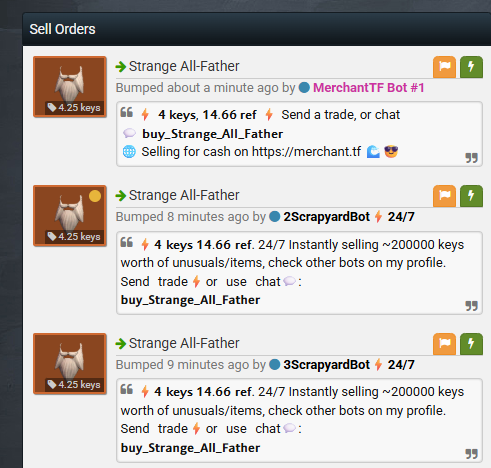This screenshot has width=491, height=468.
Task: Open first Strange All-Father listing title
Action: (184, 66)
